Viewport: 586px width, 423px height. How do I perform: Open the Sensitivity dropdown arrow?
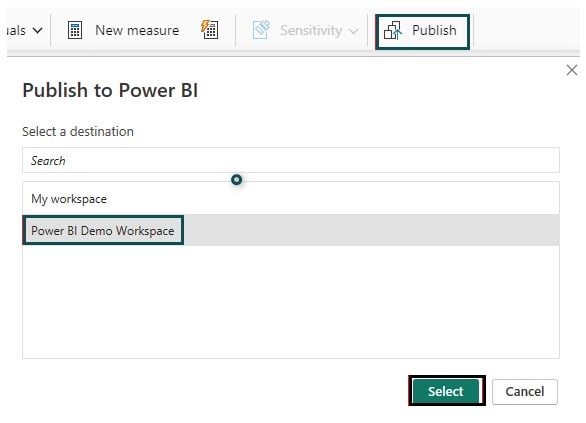click(x=353, y=31)
